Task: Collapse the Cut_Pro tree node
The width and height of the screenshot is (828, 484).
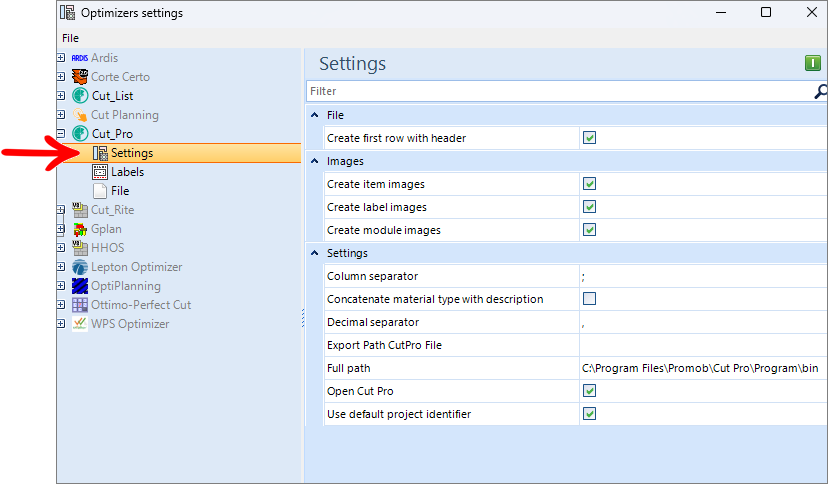Action: [x=61, y=134]
